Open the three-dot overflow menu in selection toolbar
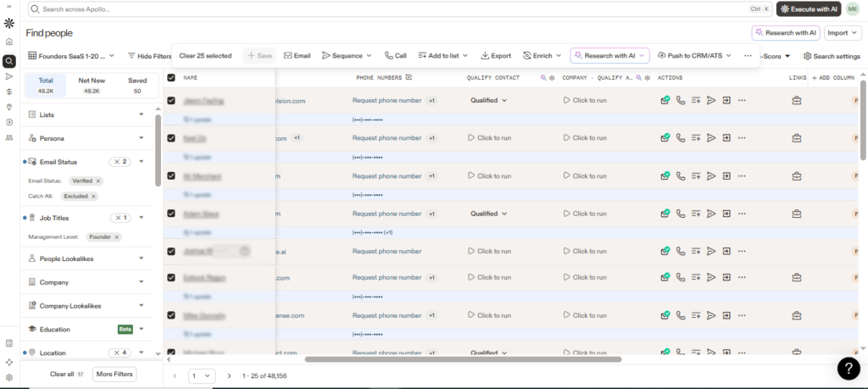868x389 pixels. coord(748,56)
